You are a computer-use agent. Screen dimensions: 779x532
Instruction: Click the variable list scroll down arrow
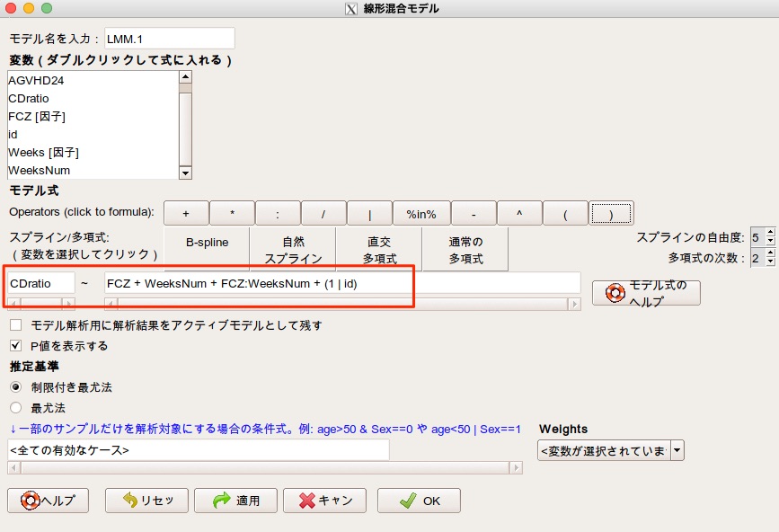[185, 173]
